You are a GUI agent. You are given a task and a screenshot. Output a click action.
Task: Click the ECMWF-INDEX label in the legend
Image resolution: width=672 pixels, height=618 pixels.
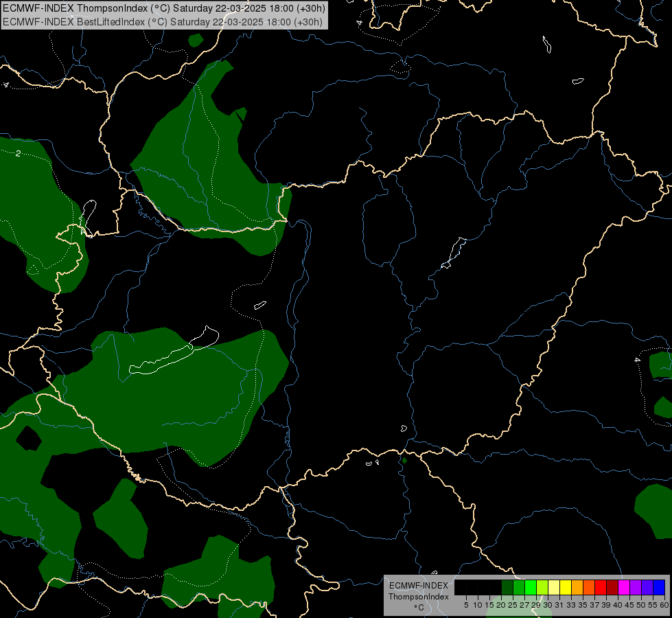[x=419, y=586]
